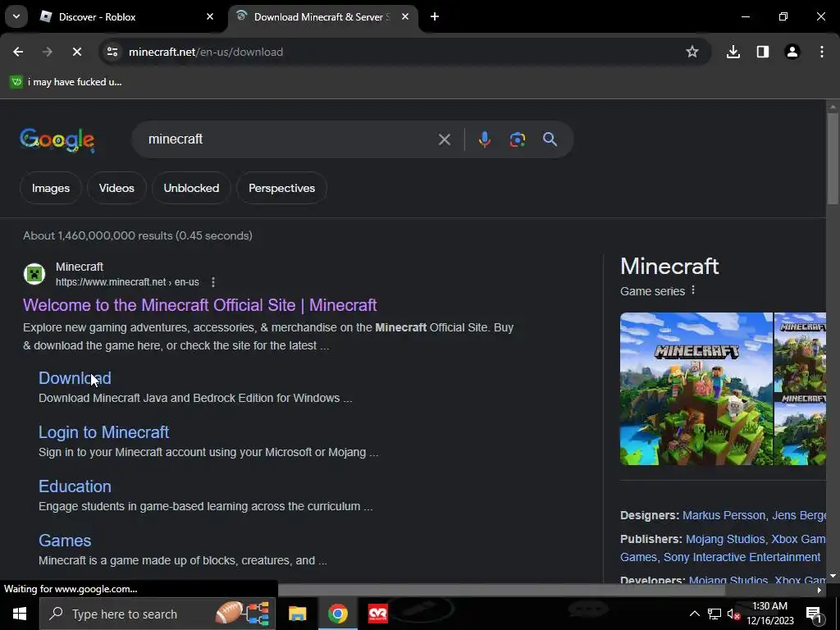
Task: Open the clock showing 1:30 AM
Action: 769,614
